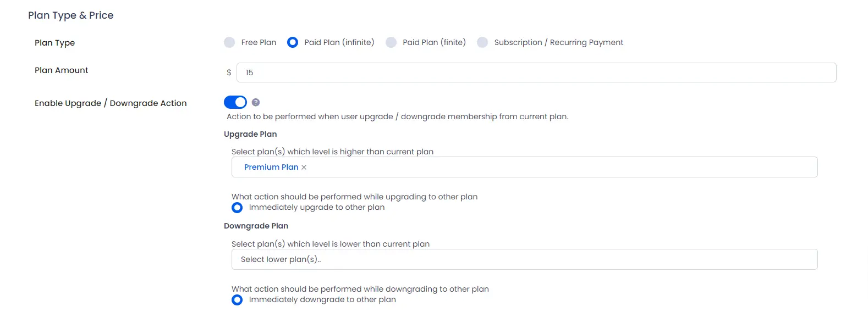The image size is (868, 312).
Task: Select Immediately upgrade to other plan radio
Action: coord(237,208)
